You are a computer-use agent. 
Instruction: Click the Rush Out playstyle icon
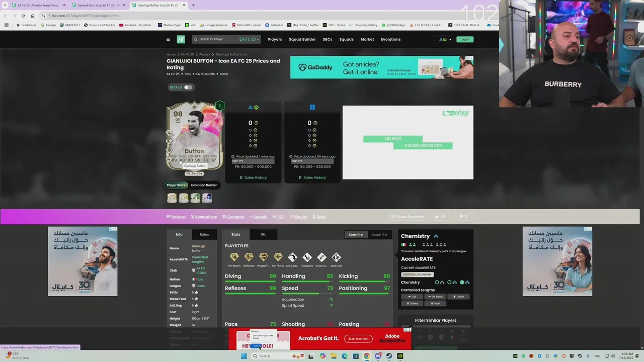point(337,257)
